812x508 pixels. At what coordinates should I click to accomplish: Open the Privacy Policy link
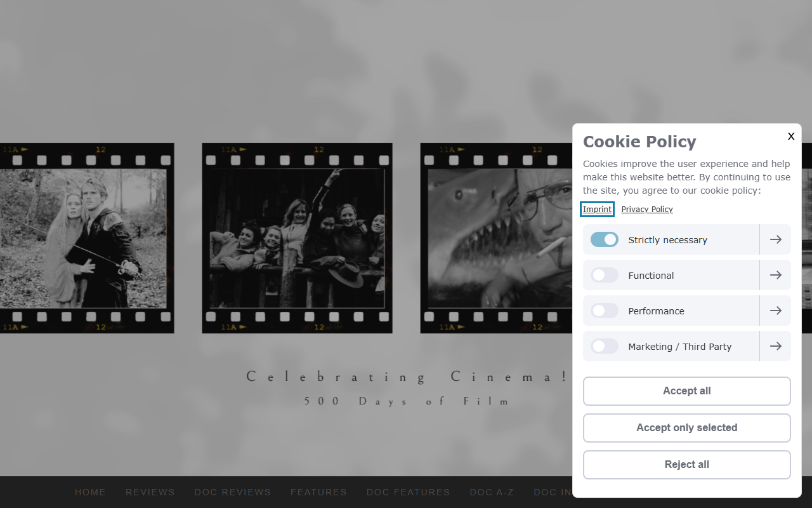click(647, 209)
